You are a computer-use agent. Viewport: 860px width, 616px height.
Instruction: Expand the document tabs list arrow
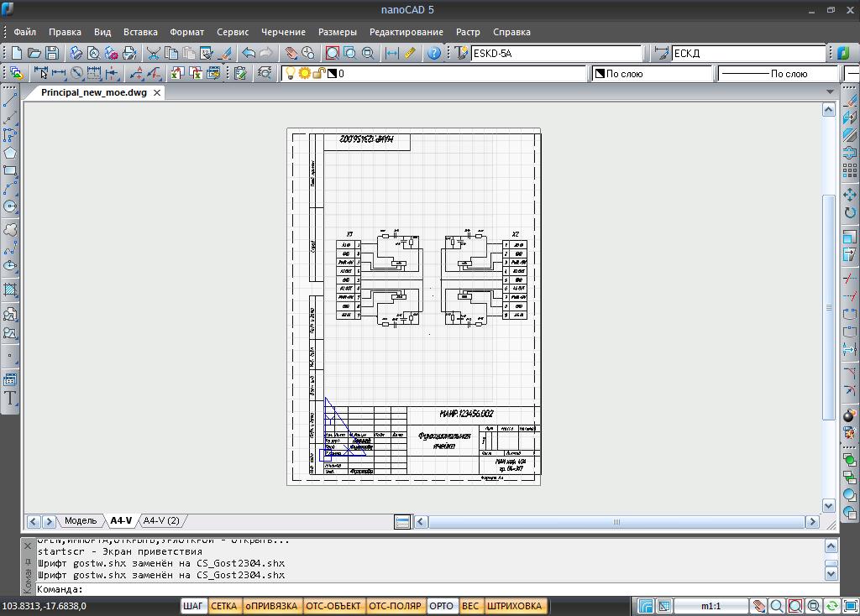[x=830, y=92]
